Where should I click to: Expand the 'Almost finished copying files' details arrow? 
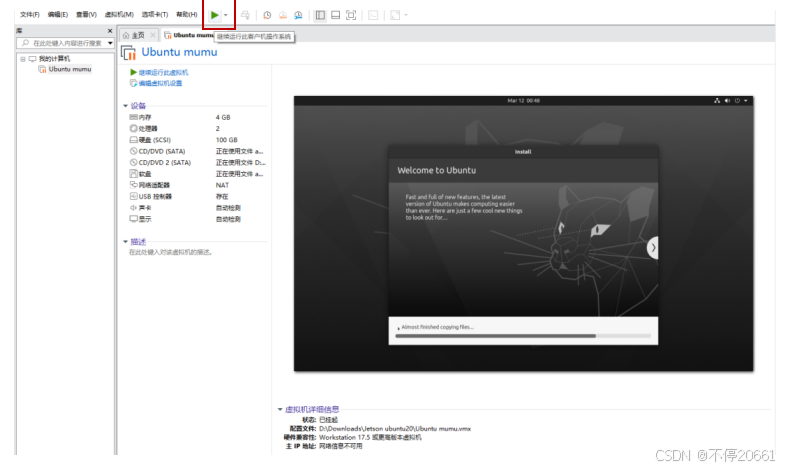399,328
